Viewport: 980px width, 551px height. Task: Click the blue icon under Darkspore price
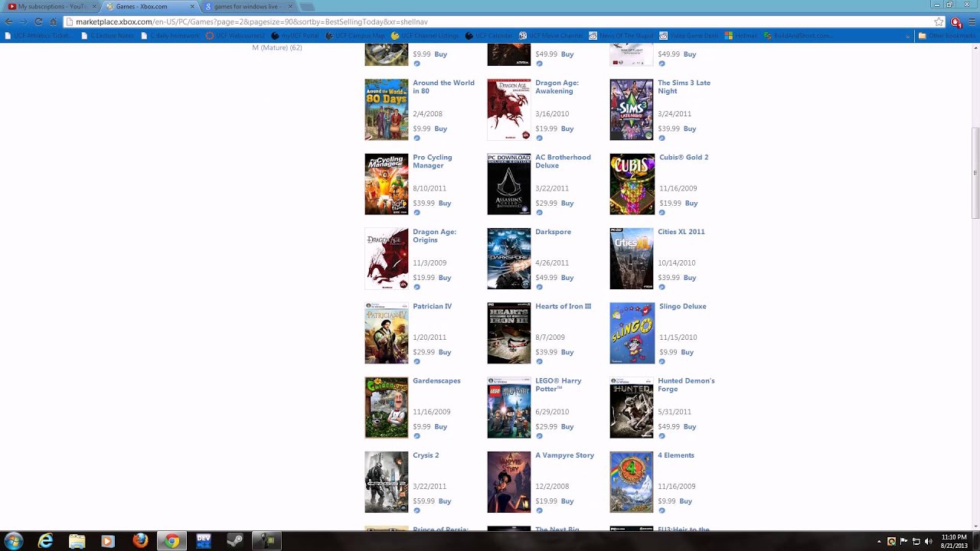point(539,287)
